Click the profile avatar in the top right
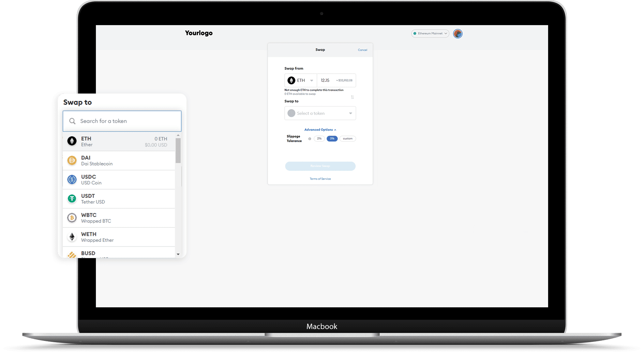This screenshot has width=644, height=352. (457, 33)
